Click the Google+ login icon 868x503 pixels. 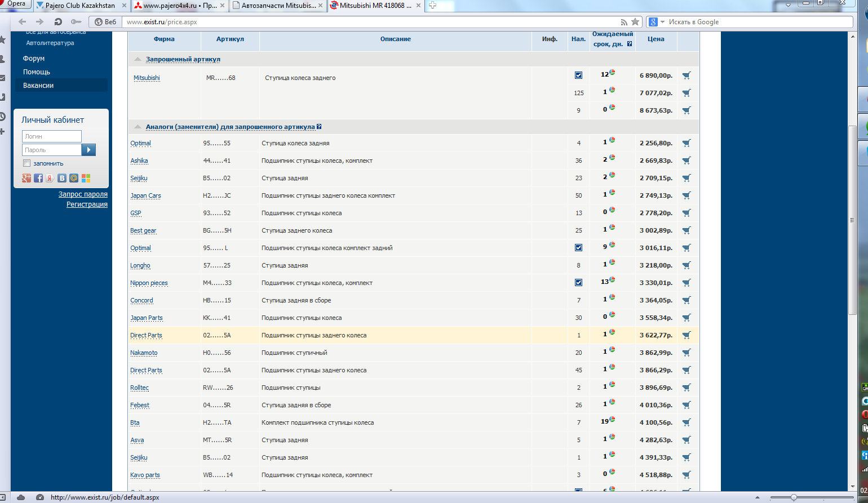click(x=26, y=178)
